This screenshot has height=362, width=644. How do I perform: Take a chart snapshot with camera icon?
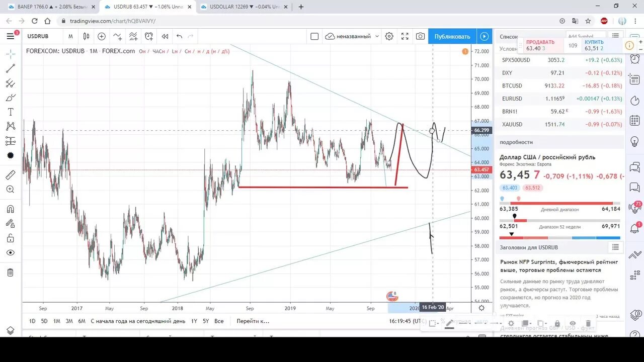[420, 36]
